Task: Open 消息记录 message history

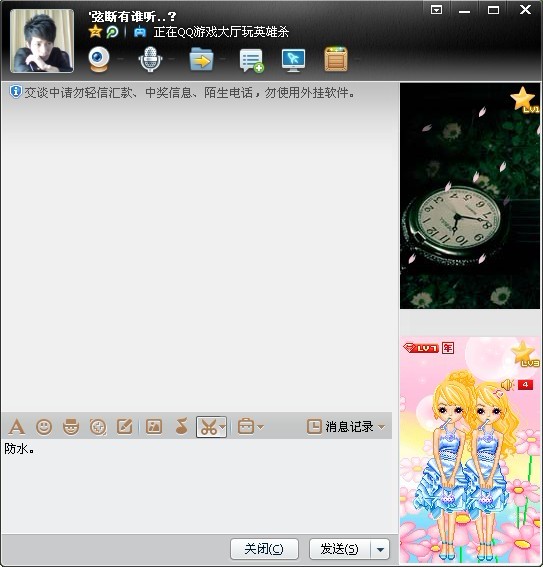Action: click(x=340, y=427)
